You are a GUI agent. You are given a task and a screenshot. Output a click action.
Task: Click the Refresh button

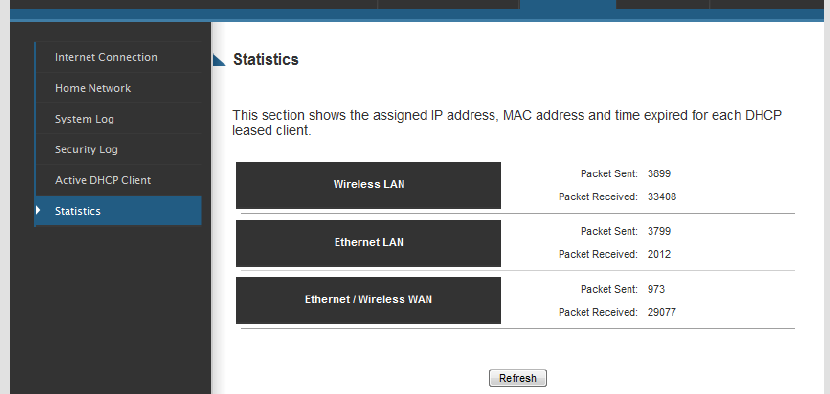[x=517, y=378]
